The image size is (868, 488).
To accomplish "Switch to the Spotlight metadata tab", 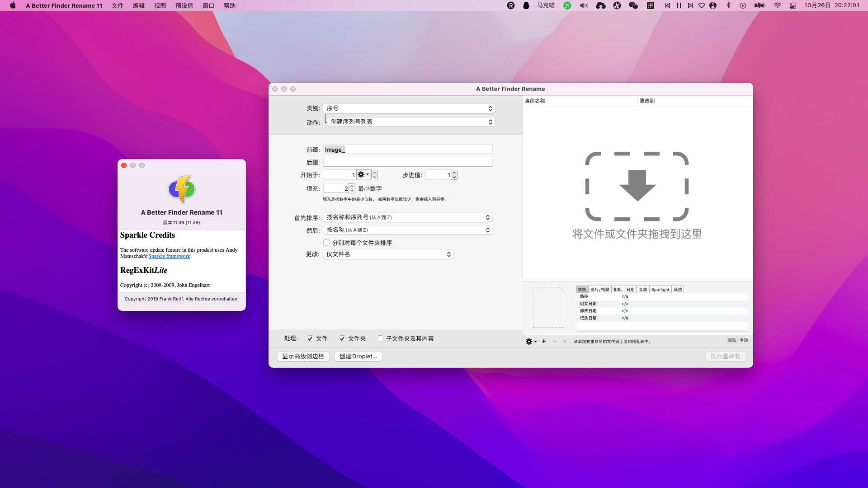I will (x=660, y=290).
